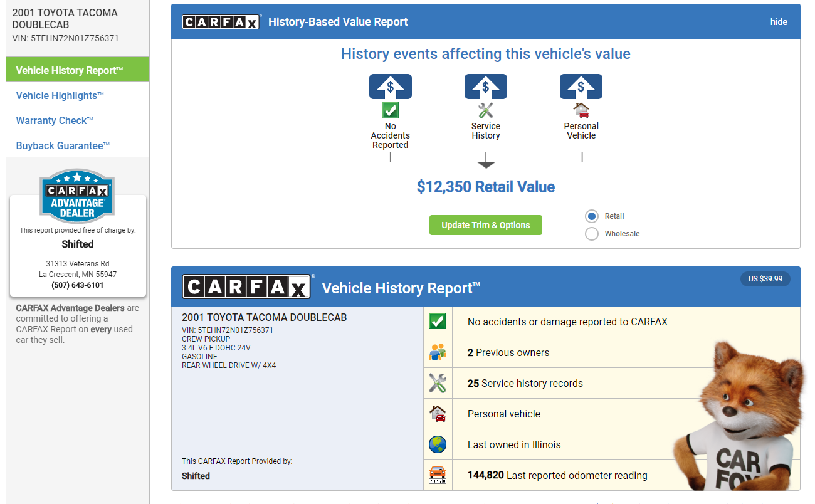Click the 2001 TOYOTA TACOMA DOUBLECAB sidebar title
Viewport: 815px width, 504px height.
point(65,19)
